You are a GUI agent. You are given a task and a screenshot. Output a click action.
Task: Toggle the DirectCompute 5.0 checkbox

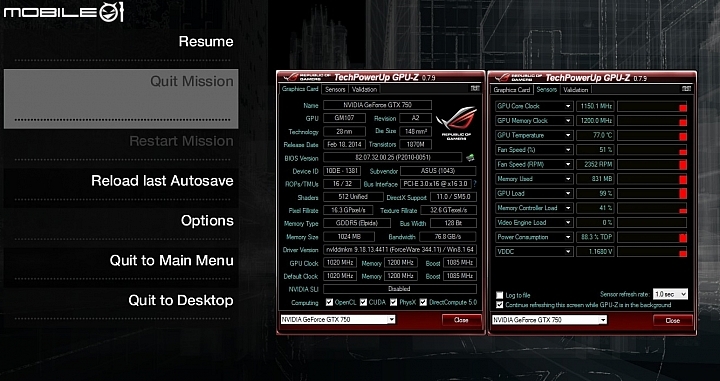[x=423, y=302]
